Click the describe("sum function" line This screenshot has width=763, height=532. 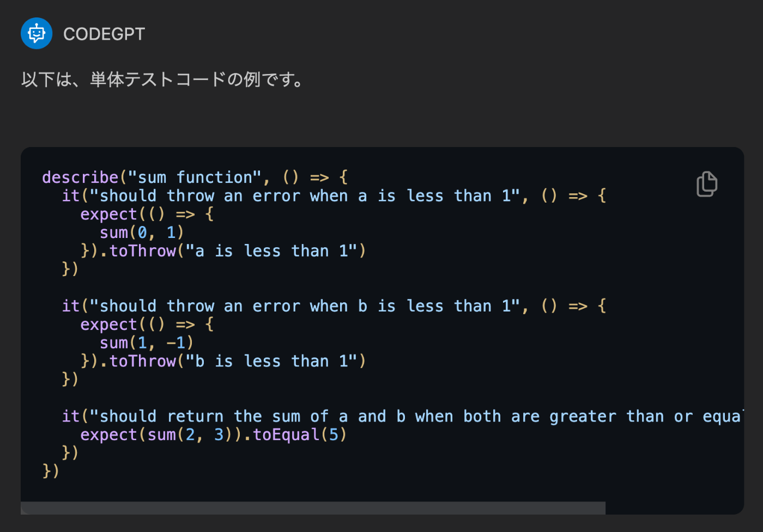pyautogui.click(x=195, y=177)
